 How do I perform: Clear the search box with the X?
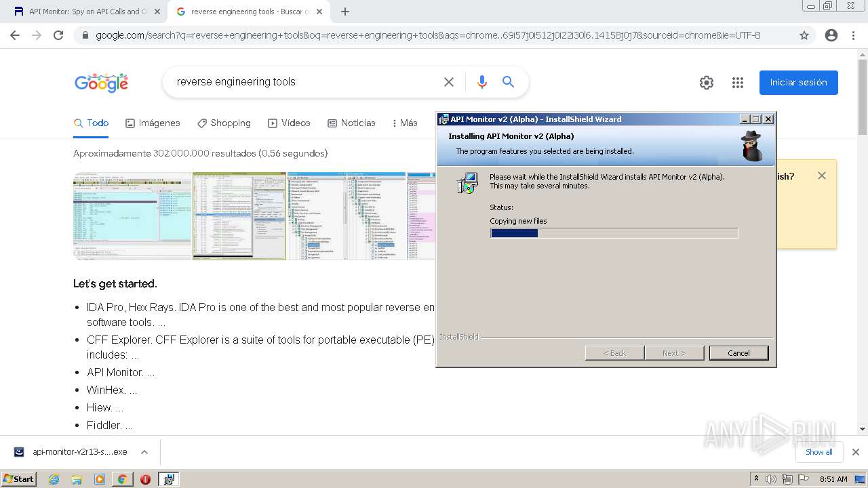coord(449,82)
